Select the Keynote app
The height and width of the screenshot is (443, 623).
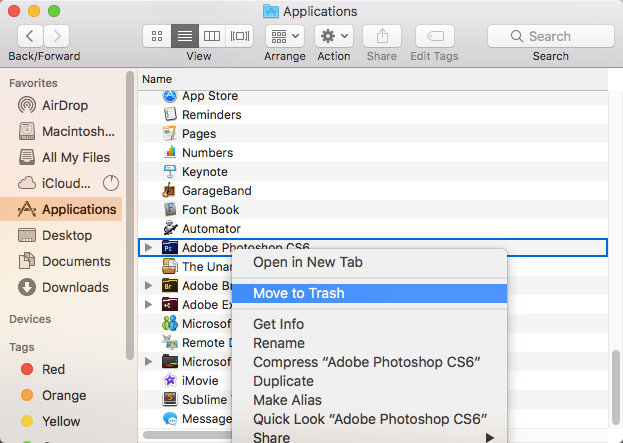[x=373, y=172]
